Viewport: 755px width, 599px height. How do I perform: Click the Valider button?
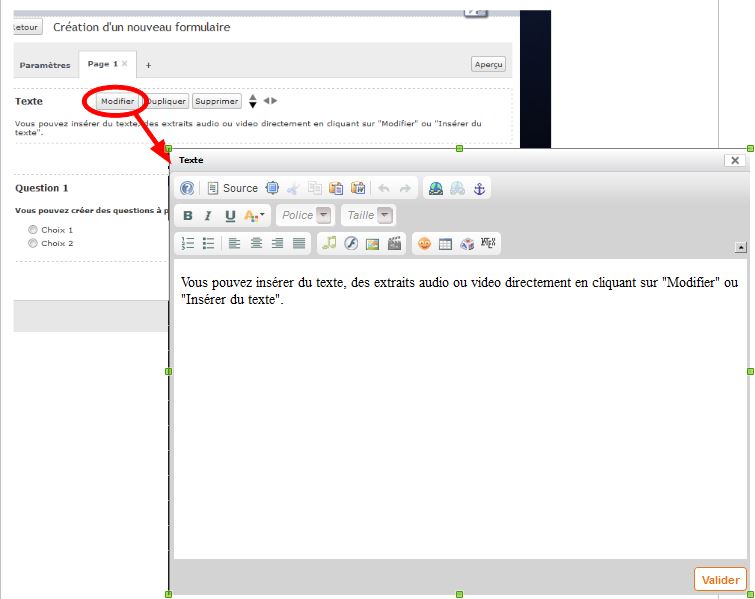[x=720, y=580]
